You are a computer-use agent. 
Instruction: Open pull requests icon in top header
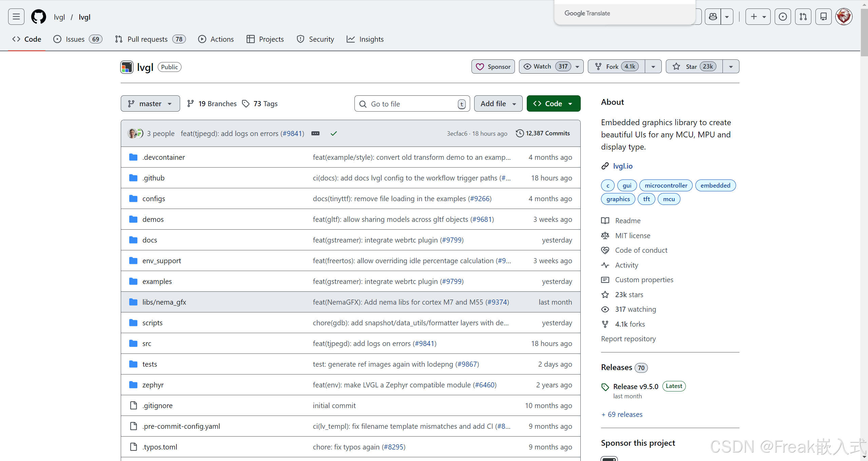coord(803,17)
